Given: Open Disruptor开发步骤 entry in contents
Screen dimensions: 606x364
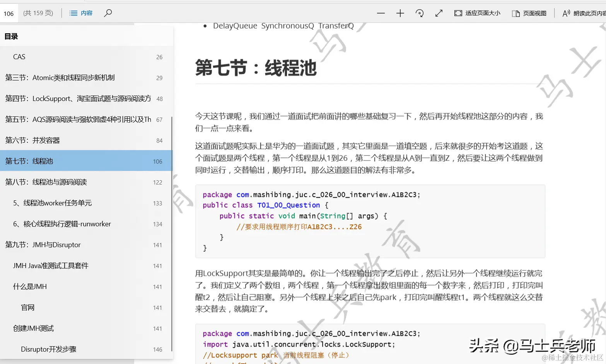Looking at the screenshot, I should (87, 349).
